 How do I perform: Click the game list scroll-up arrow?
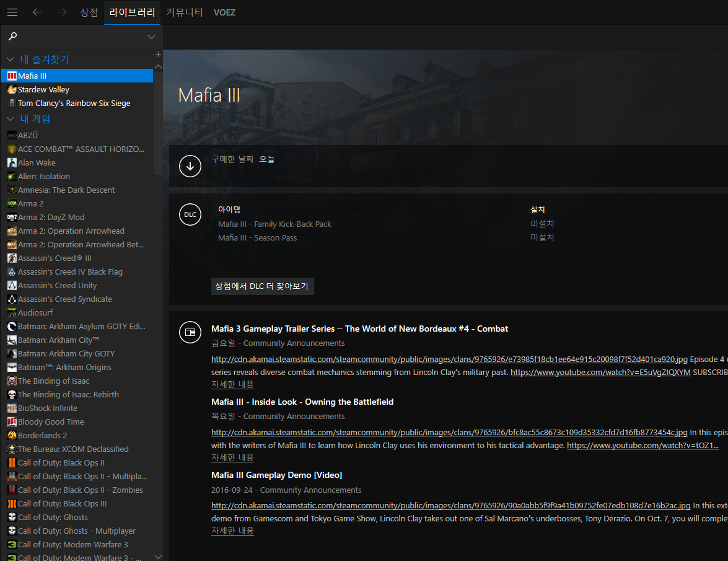[x=158, y=67]
